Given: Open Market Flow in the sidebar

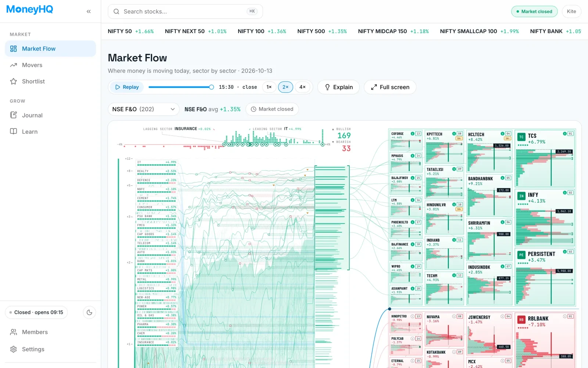Looking at the screenshot, I should point(50,49).
